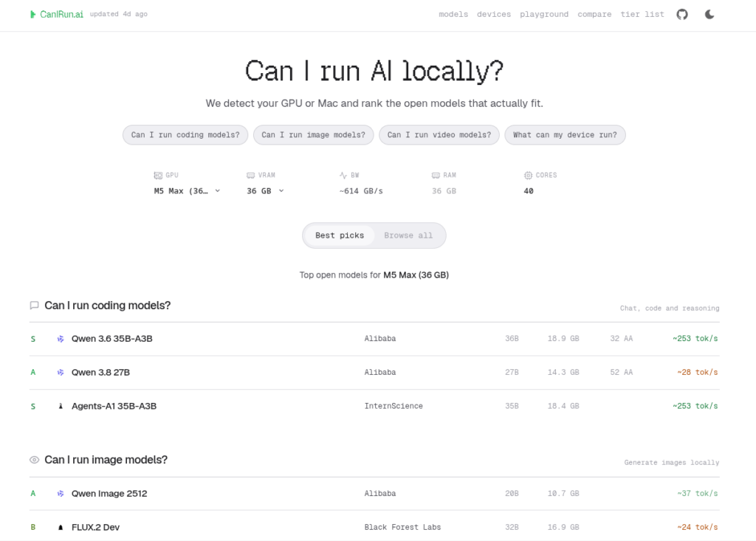756x541 pixels.
Task: Click the '18.9 GB' size value
Action: point(563,339)
